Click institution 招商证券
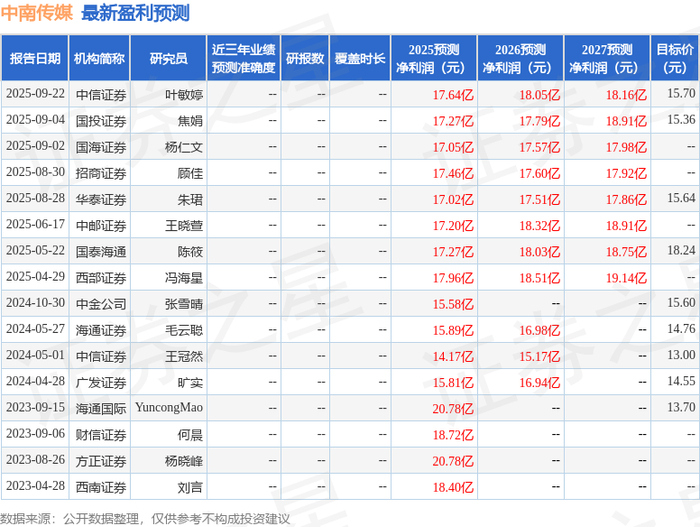 [101, 173]
